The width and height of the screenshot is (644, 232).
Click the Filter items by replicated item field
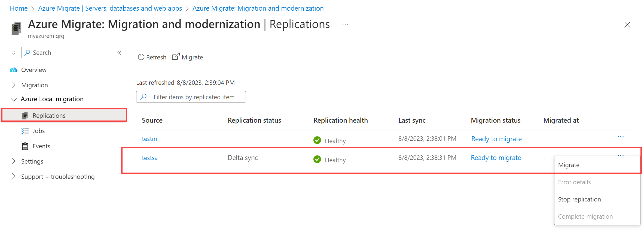pyautogui.click(x=194, y=97)
